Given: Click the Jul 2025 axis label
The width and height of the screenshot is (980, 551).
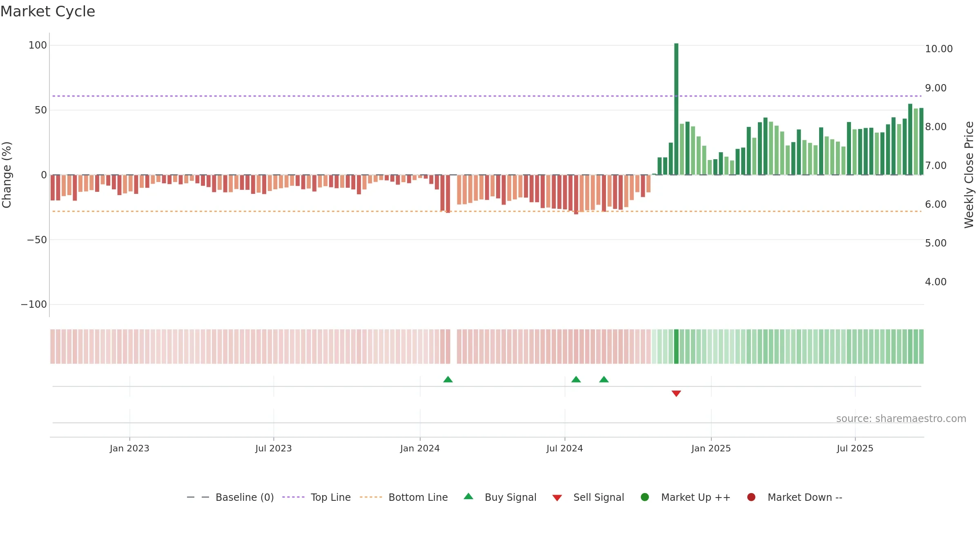Looking at the screenshot, I should coord(855,449).
